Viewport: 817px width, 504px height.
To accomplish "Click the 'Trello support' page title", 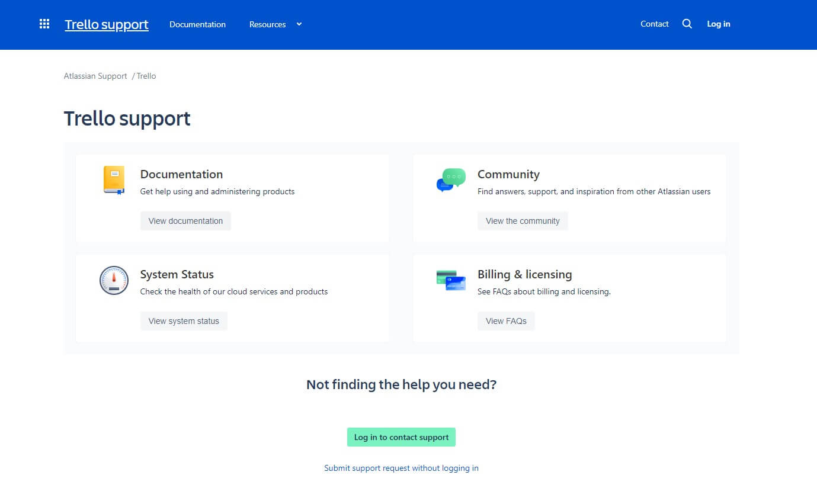I will [127, 118].
